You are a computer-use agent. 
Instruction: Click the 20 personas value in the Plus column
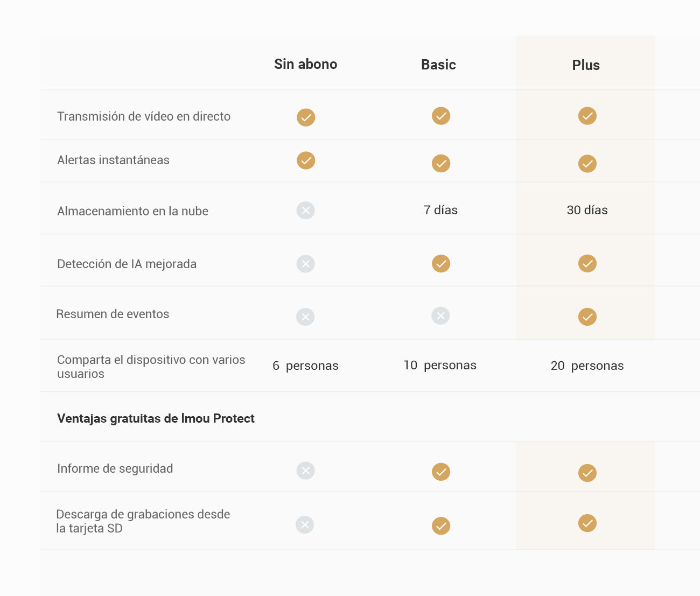(587, 366)
